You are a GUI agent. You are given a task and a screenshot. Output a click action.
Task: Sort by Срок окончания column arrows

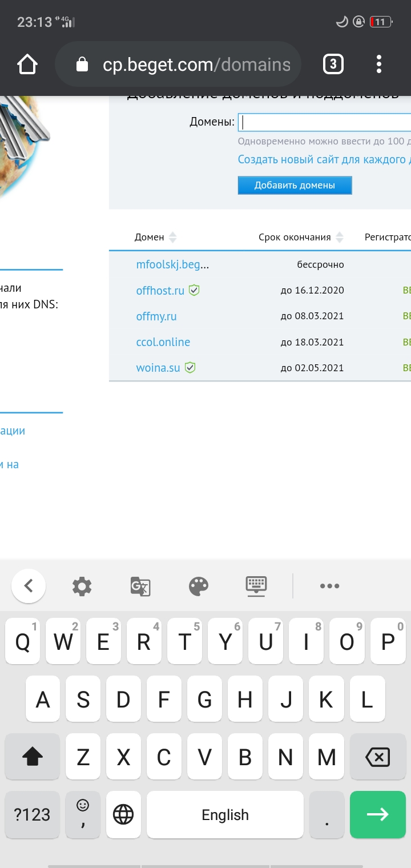click(x=340, y=238)
